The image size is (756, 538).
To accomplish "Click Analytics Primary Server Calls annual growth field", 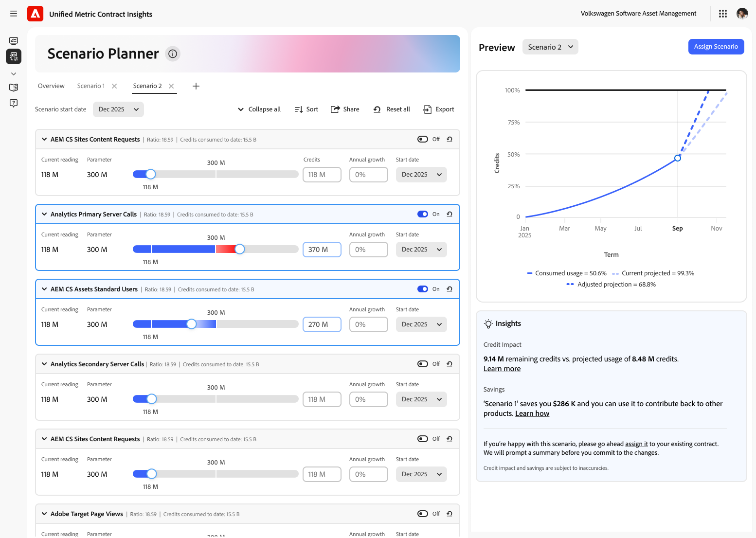I will [369, 250].
